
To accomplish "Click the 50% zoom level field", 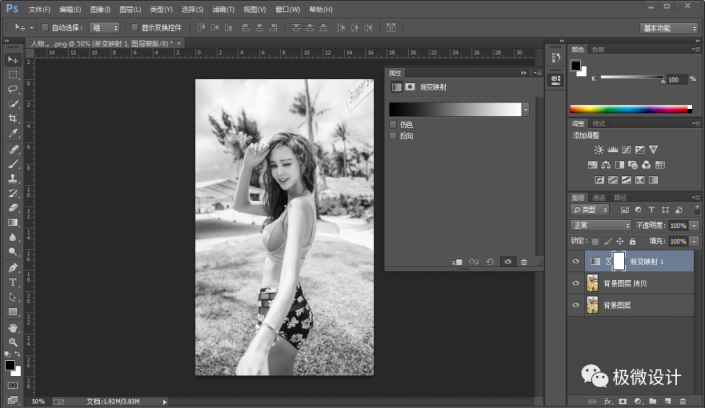I will tap(38, 402).
